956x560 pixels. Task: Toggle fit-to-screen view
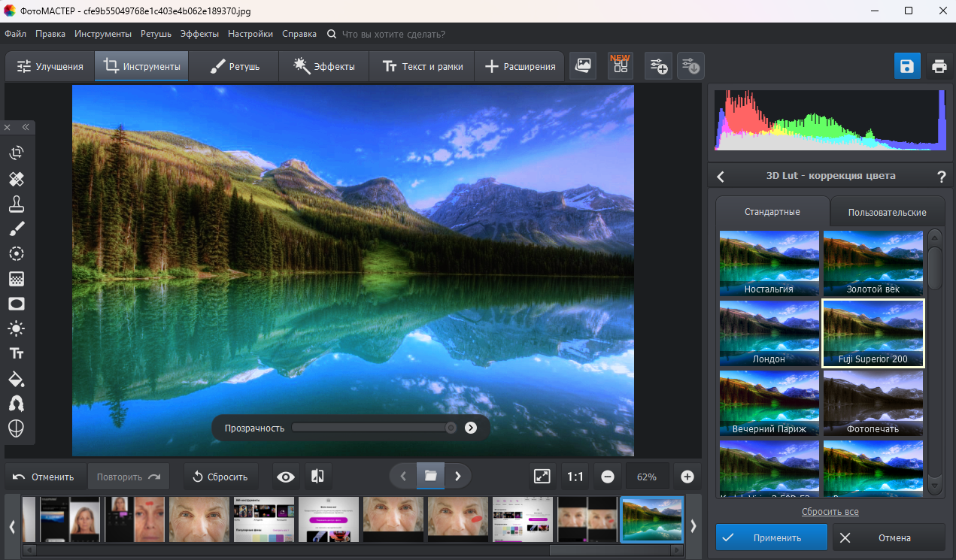click(542, 477)
